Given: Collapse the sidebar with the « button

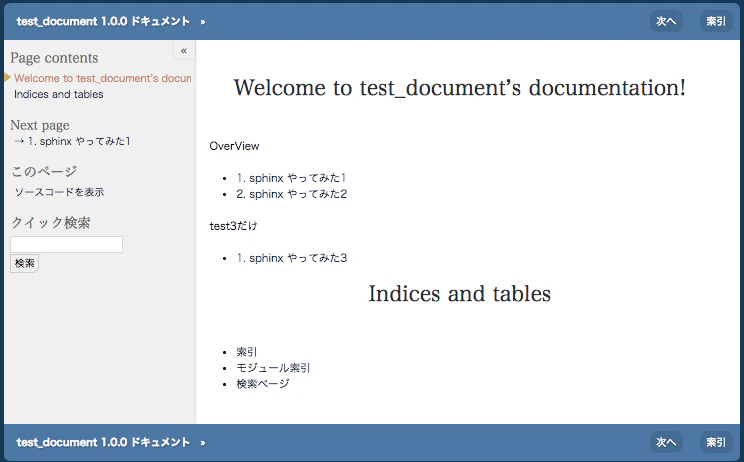Looking at the screenshot, I should click(x=184, y=50).
